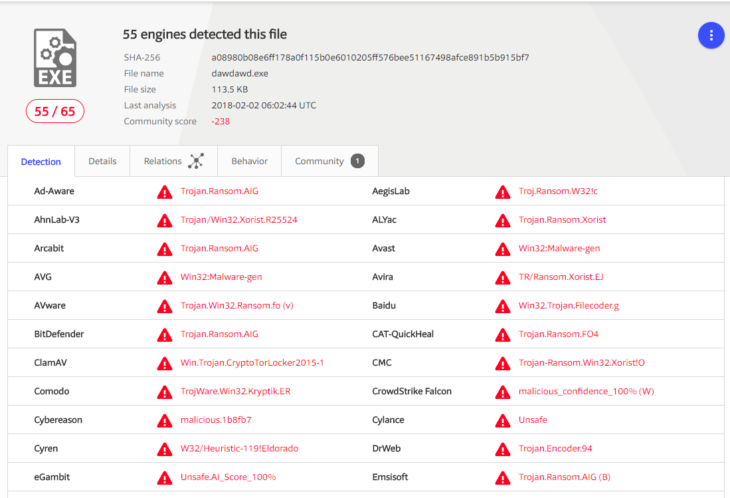Open the Behavior tab

(x=250, y=161)
